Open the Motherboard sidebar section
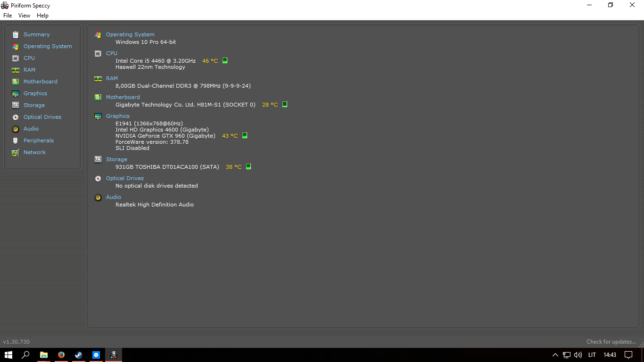 pyautogui.click(x=41, y=82)
